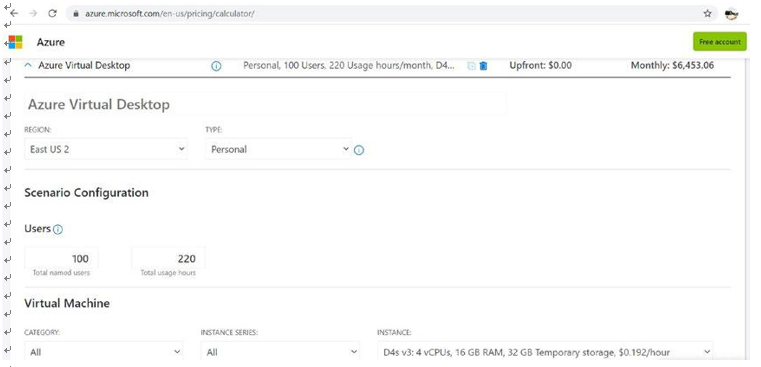This screenshot has height=367, width=761.
Task: Open the Category dropdown
Action: pos(104,351)
